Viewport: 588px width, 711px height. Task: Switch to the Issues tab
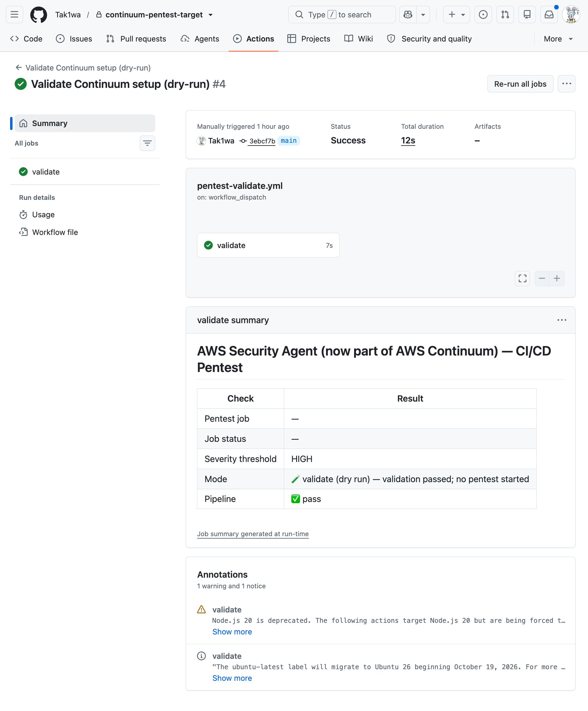click(x=74, y=39)
